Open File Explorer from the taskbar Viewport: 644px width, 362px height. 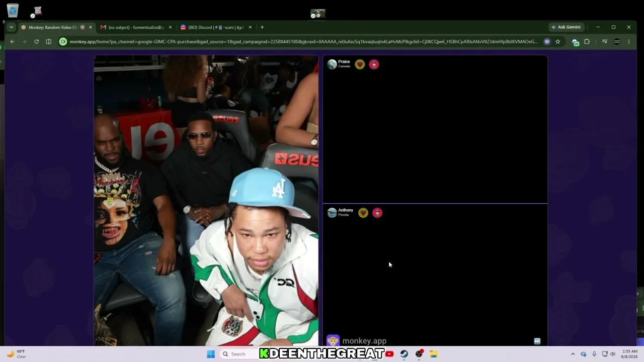(434, 354)
